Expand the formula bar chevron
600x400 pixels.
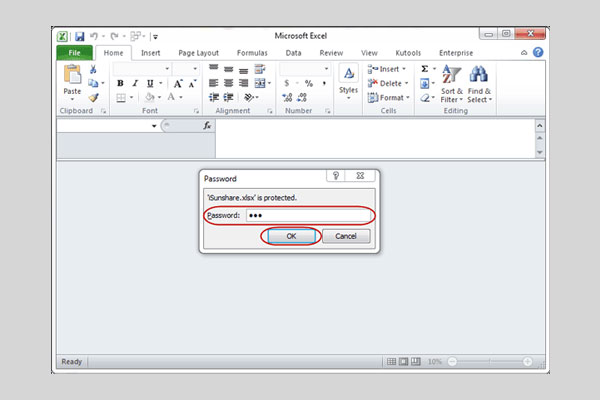(540, 126)
